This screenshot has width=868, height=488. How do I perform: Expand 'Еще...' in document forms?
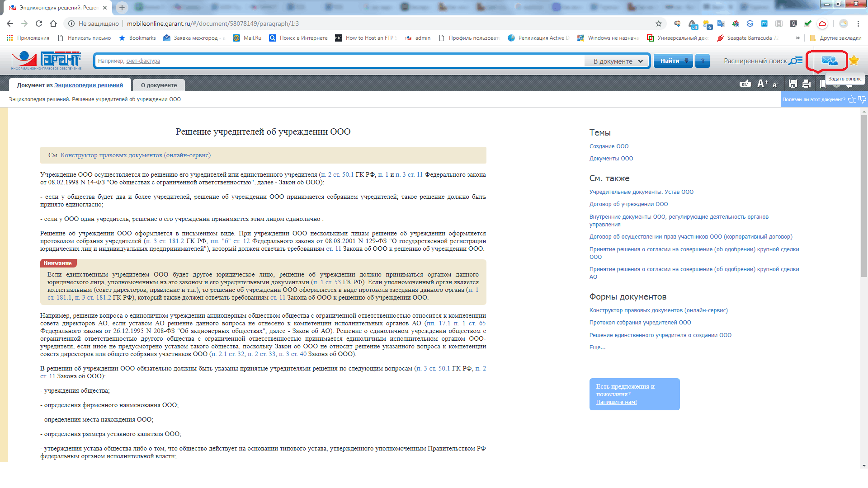(597, 347)
